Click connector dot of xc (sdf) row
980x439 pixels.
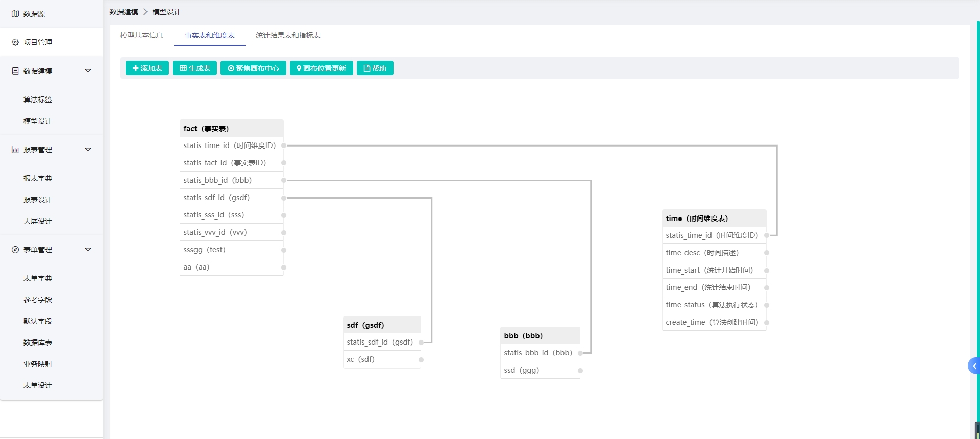point(421,359)
